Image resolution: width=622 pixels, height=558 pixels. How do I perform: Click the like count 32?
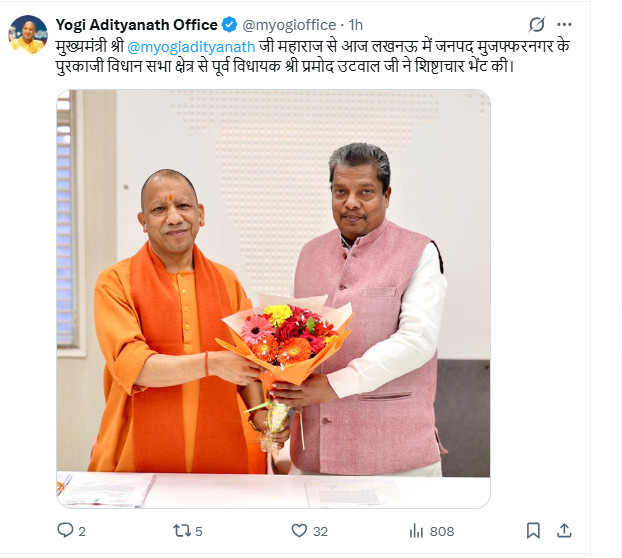pyautogui.click(x=320, y=531)
